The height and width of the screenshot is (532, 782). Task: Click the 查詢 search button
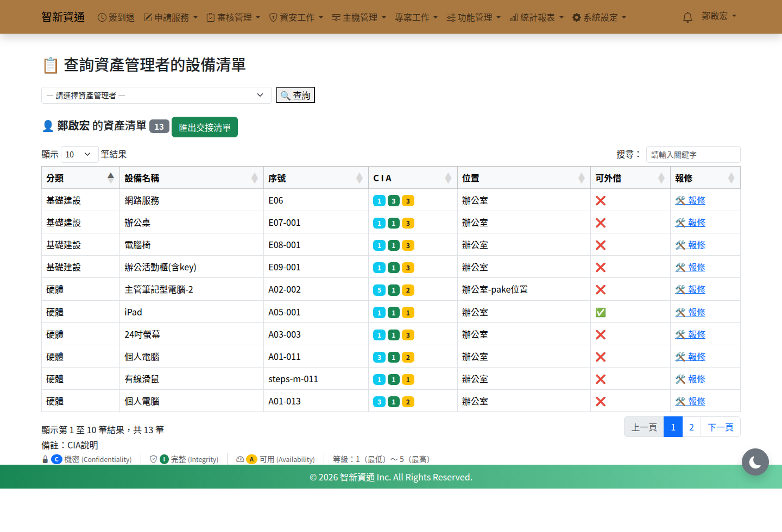[295, 96]
